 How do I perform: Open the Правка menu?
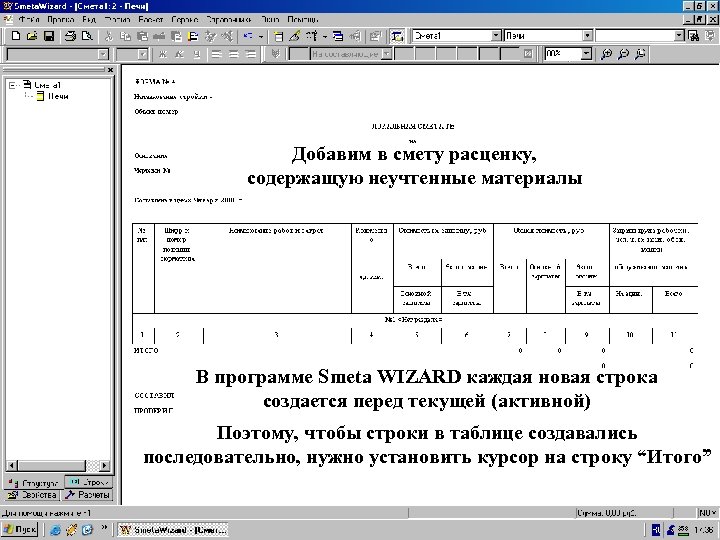click(x=61, y=19)
